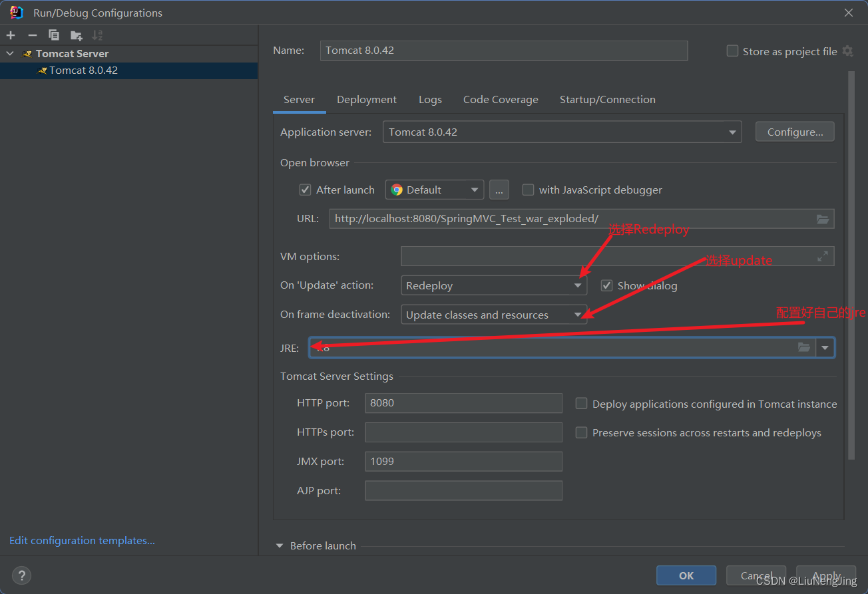
Task: Click IntelliJ logo in title bar
Action: [17, 12]
